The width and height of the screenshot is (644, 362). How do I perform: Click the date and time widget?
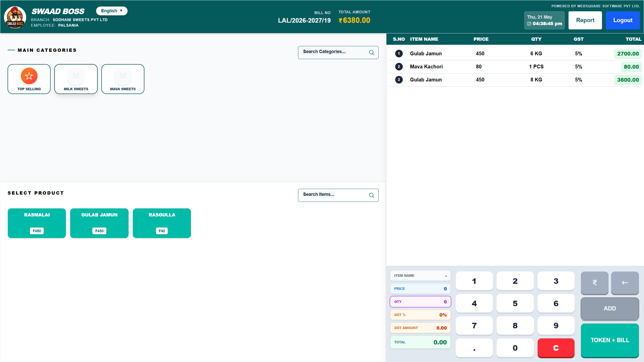tap(544, 20)
